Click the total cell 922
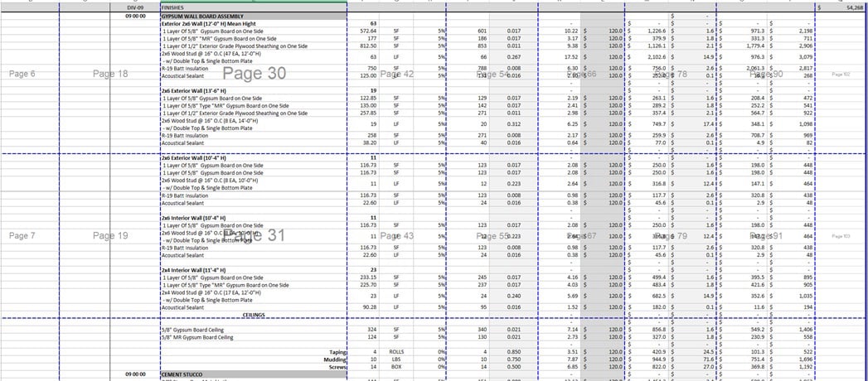 [x=791, y=113]
